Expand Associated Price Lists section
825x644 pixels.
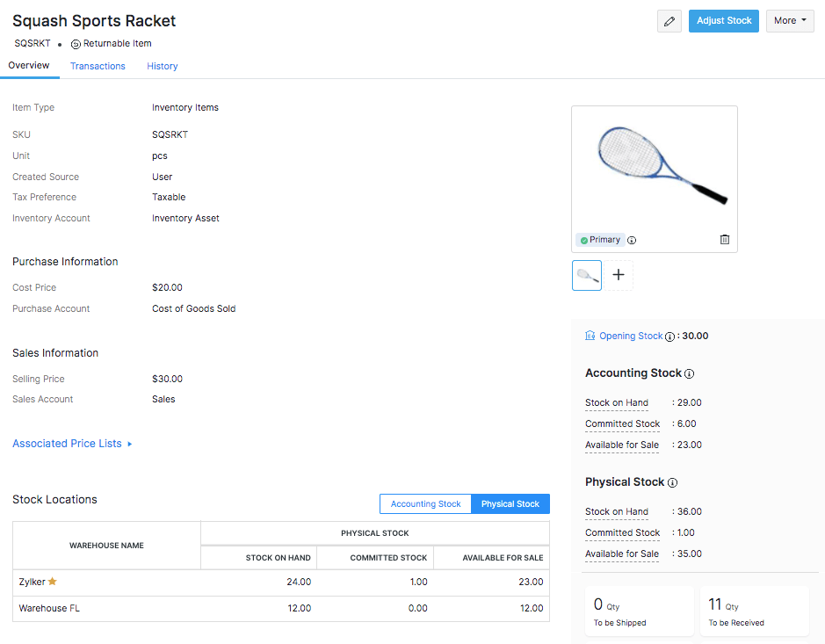[72, 444]
